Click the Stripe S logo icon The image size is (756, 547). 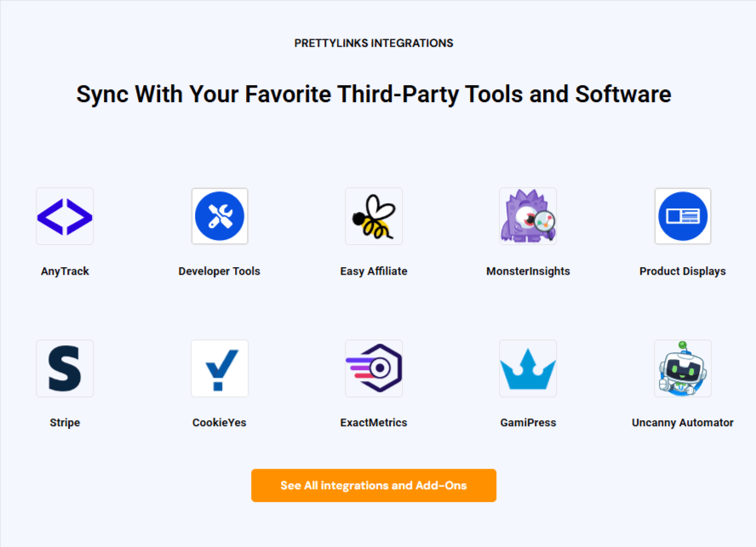coord(65,368)
